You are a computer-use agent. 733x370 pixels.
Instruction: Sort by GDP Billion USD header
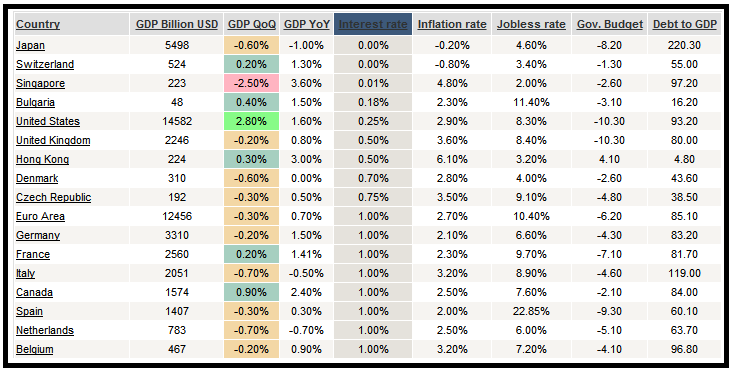click(177, 24)
